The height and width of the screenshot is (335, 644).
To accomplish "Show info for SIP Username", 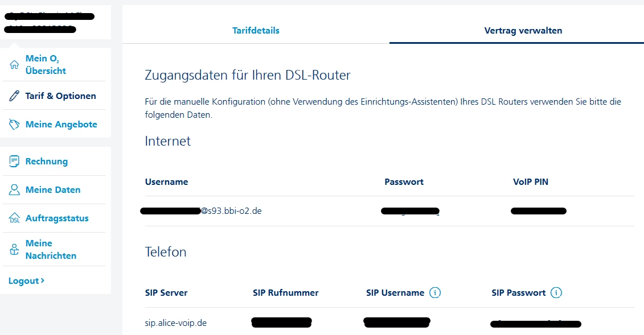I will (435, 293).
